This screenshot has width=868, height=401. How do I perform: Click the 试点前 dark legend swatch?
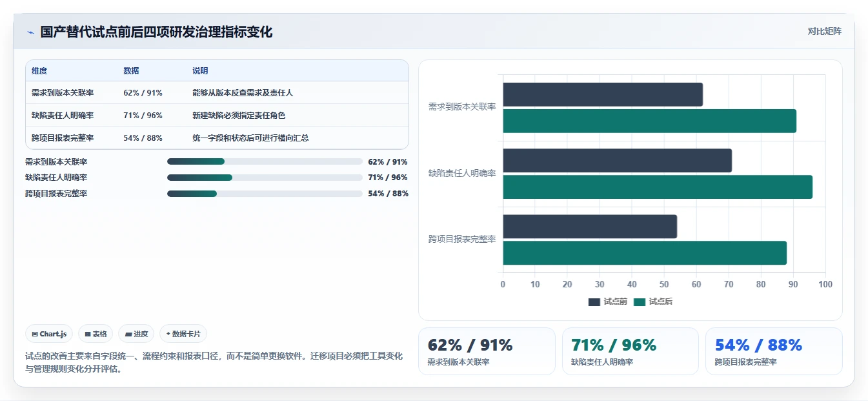point(594,302)
